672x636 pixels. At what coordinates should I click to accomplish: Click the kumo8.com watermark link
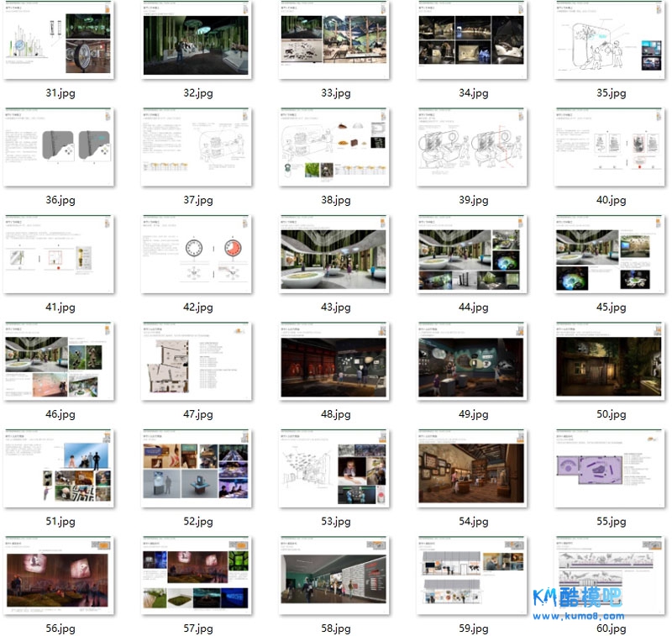tap(578, 616)
